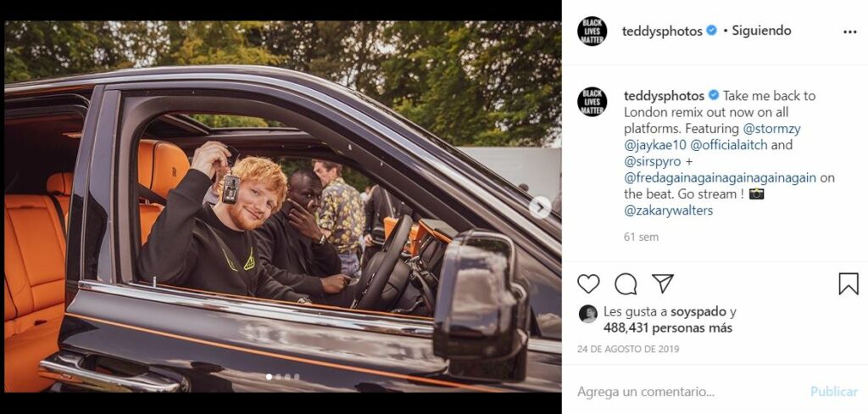Share post with paper plane icon

point(663,283)
